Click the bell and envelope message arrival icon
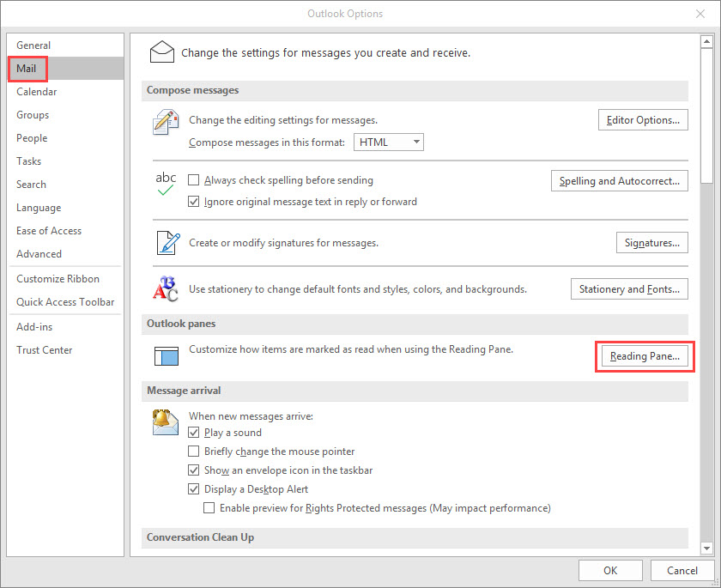721x588 pixels. [x=166, y=422]
